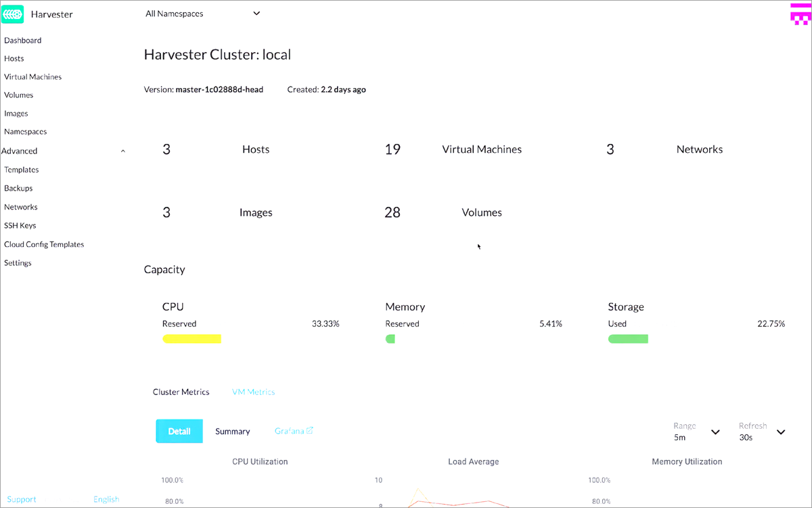The height and width of the screenshot is (508, 812).
Task: Click the Created 2.2 days ago text
Action: 327,89
